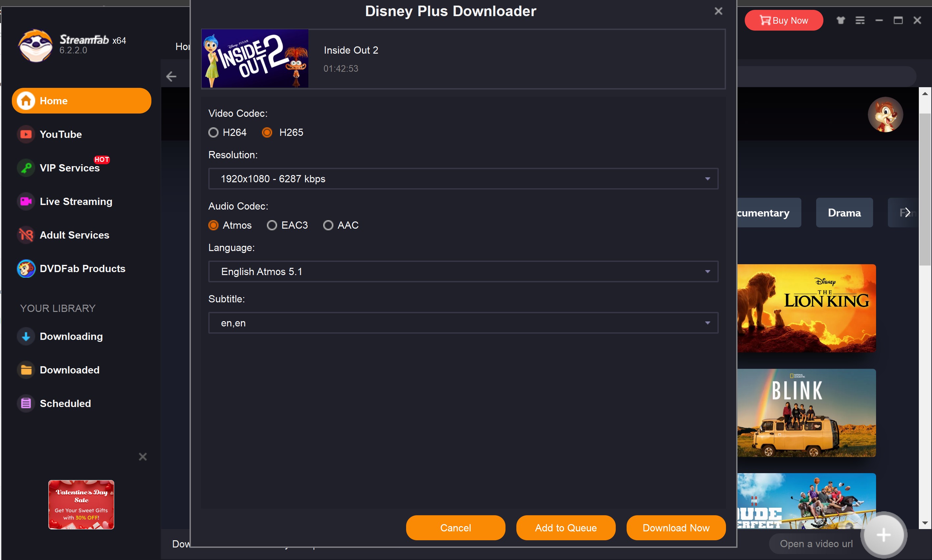Click the Home house icon in sidebar
This screenshot has width=932, height=560.
click(x=26, y=101)
